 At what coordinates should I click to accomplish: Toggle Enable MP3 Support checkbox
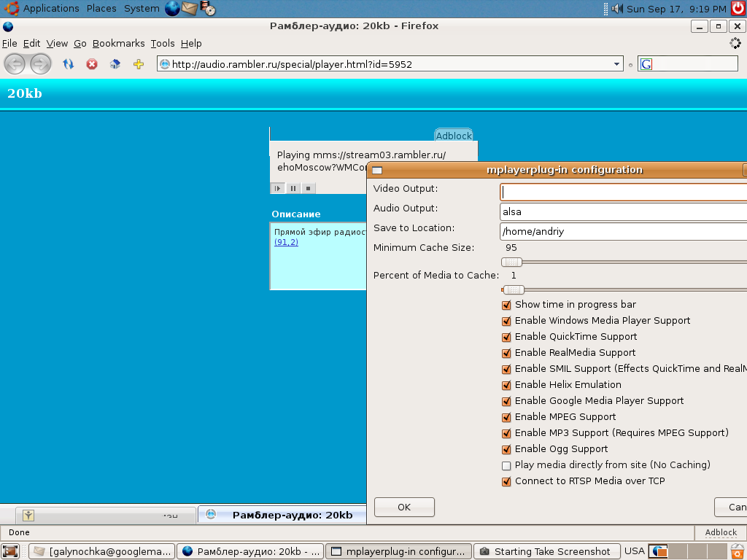pos(506,433)
